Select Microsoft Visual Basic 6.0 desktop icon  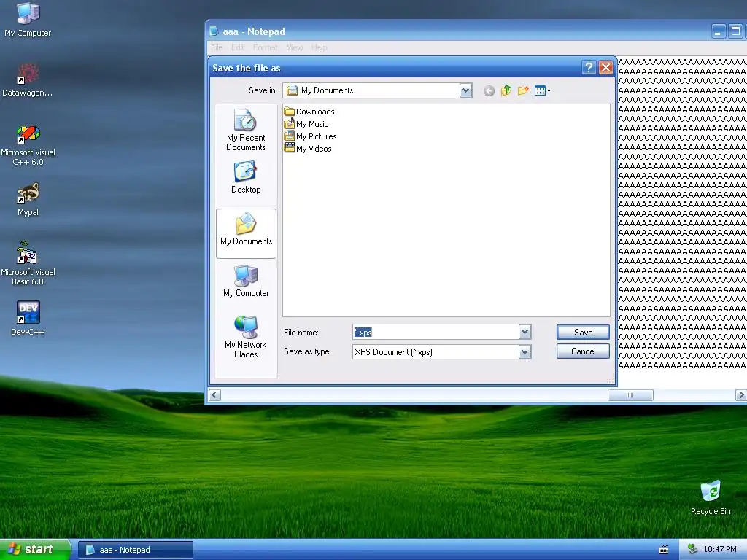point(28,263)
